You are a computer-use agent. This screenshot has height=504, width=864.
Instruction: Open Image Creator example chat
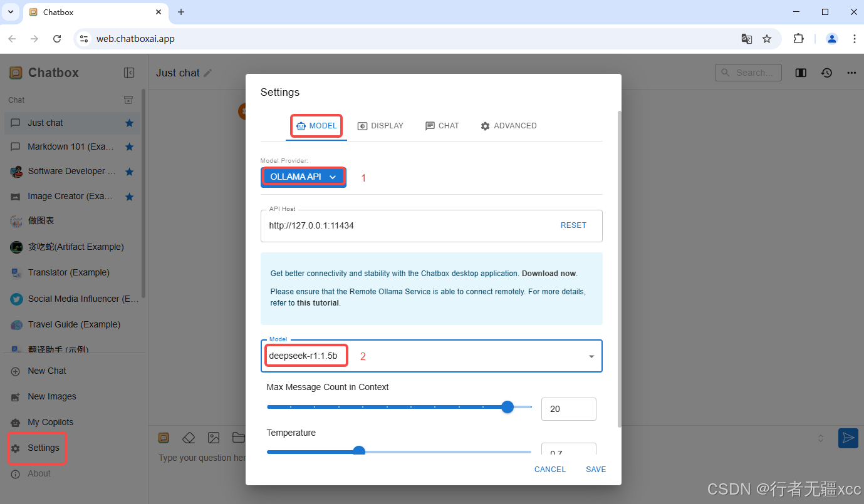(72, 197)
